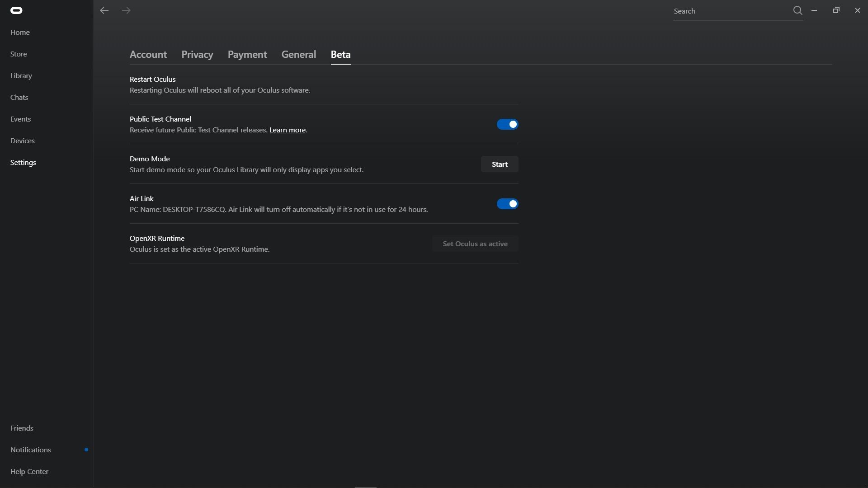Restore down the application window
868x488 pixels.
836,10
